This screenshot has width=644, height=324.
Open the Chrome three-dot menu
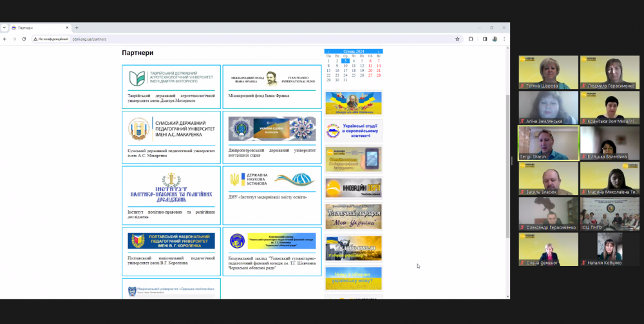point(504,39)
